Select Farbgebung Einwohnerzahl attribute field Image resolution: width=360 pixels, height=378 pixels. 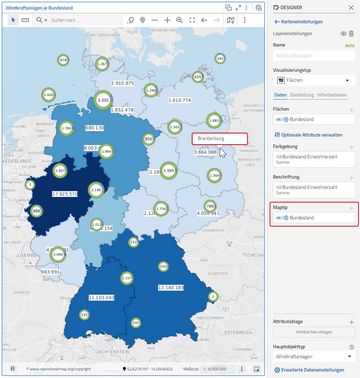pos(314,159)
